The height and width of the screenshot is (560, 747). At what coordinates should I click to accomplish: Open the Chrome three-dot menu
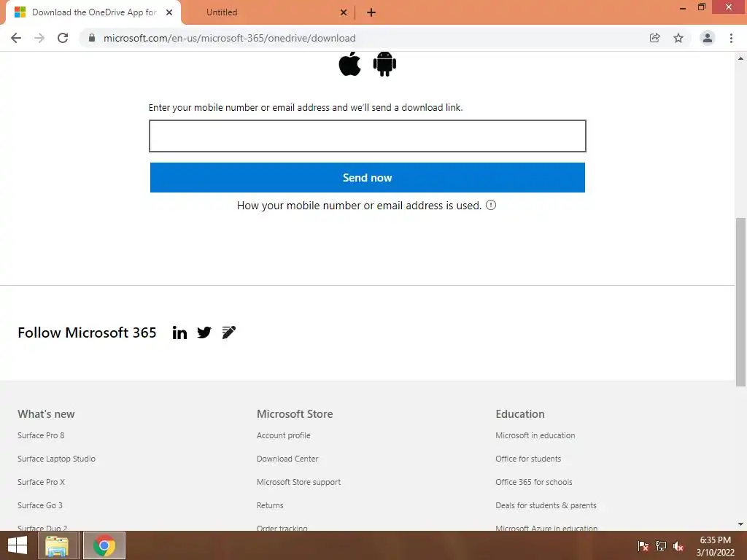coord(731,38)
